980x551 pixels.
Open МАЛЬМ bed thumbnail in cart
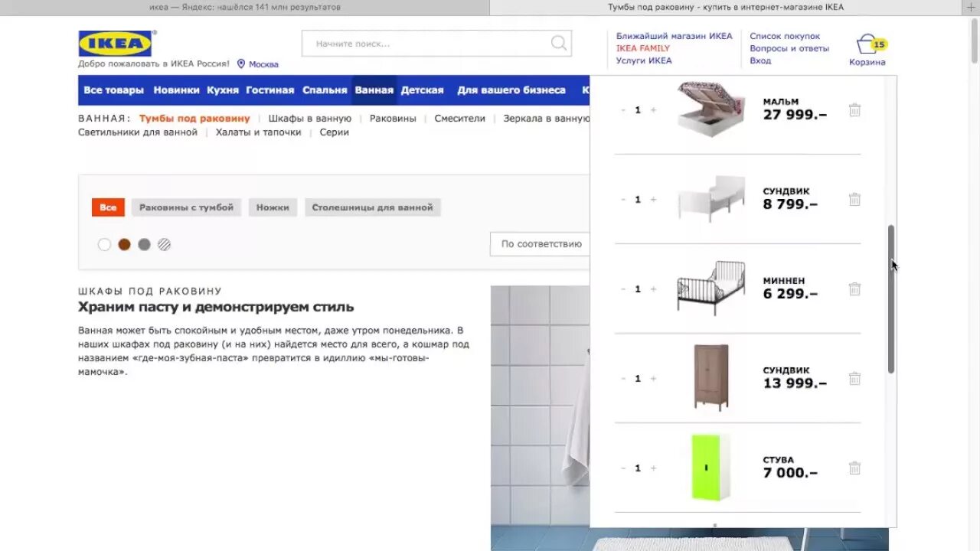point(711,109)
